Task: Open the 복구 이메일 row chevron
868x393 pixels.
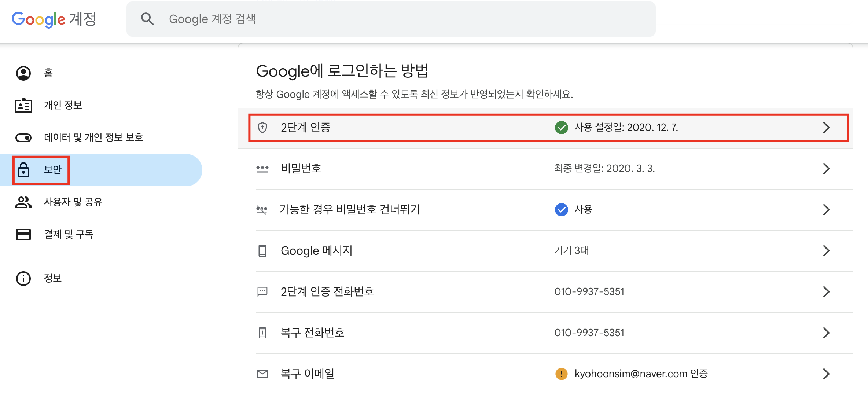Action: (826, 374)
